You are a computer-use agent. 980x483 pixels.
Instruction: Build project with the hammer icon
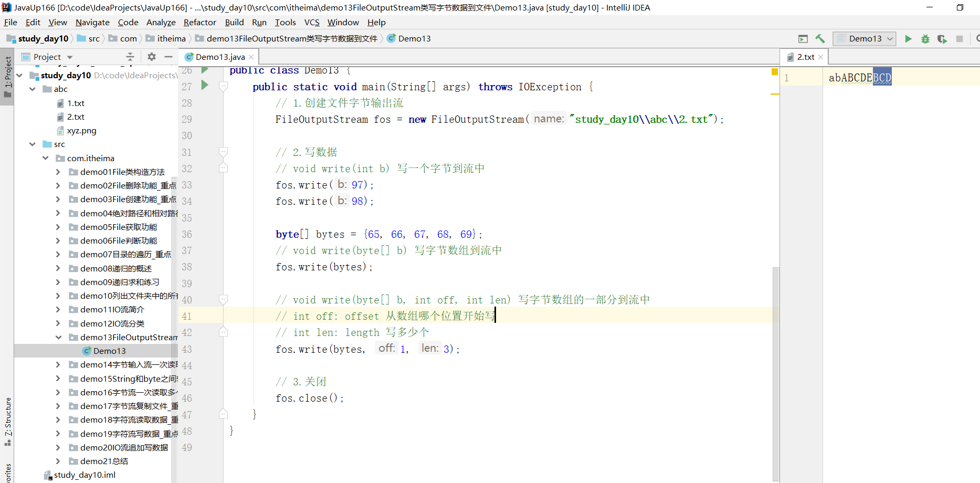coord(820,39)
